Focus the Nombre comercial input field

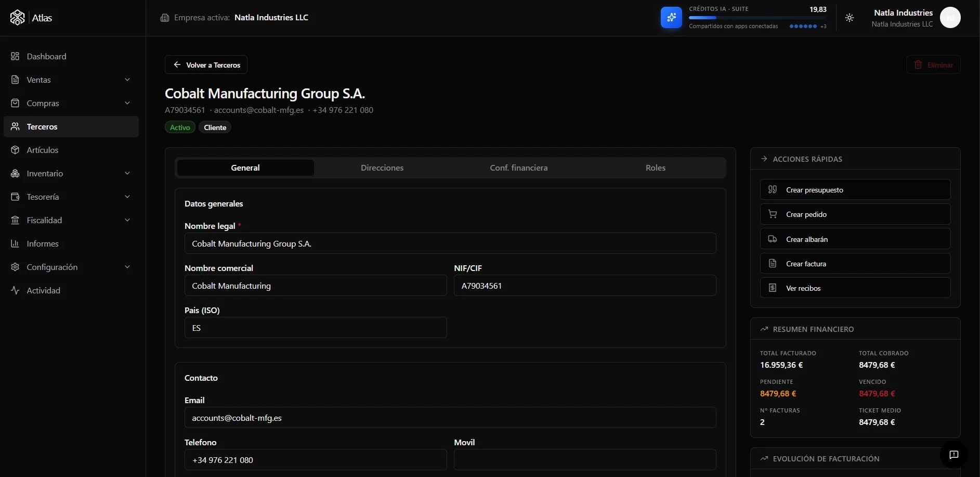pyautogui.click(x=316, y=286)
